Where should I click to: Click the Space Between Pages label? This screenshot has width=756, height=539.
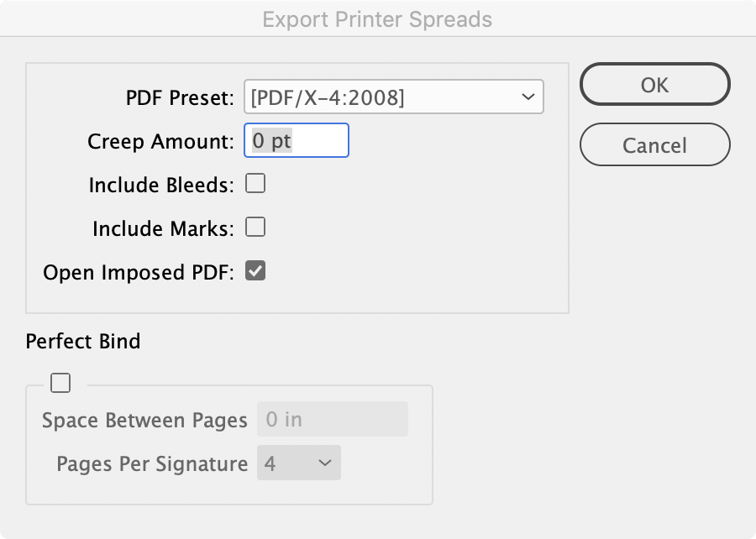pyautogui.click(x=144, y=420)
